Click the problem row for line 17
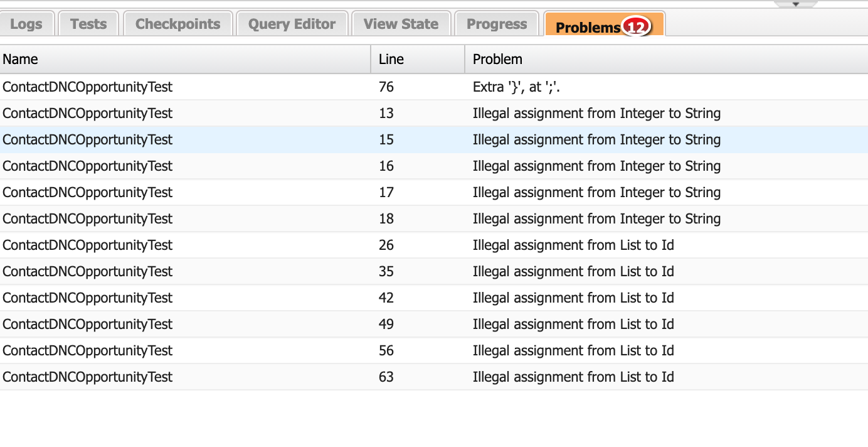 coord(596,193)
